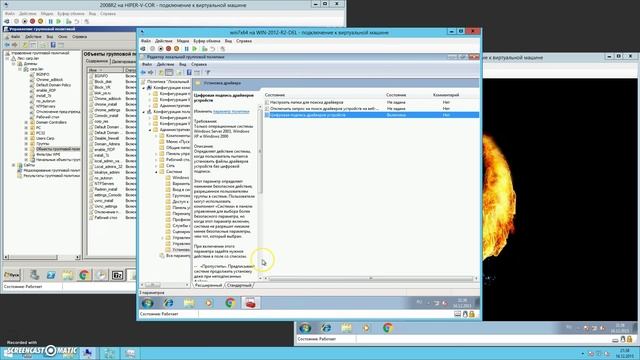Click horizontal scrollbar under Group Policy Management tree

click(x=42, y=257)
